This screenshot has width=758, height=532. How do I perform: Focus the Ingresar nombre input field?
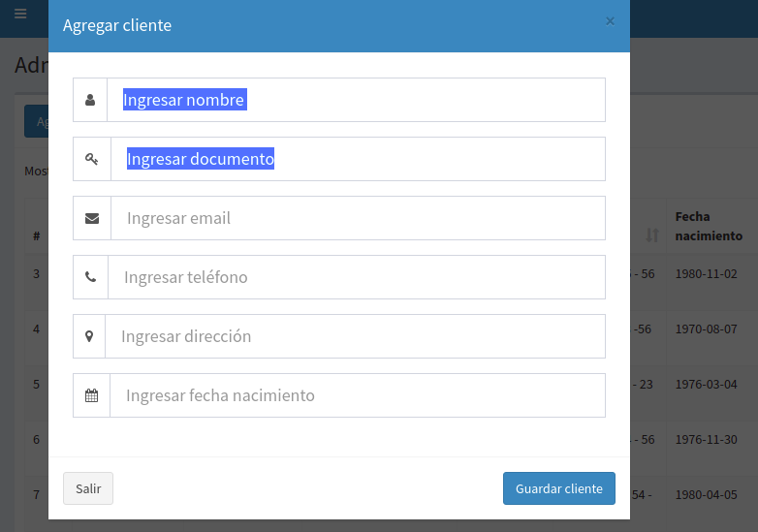pos(356,100)
